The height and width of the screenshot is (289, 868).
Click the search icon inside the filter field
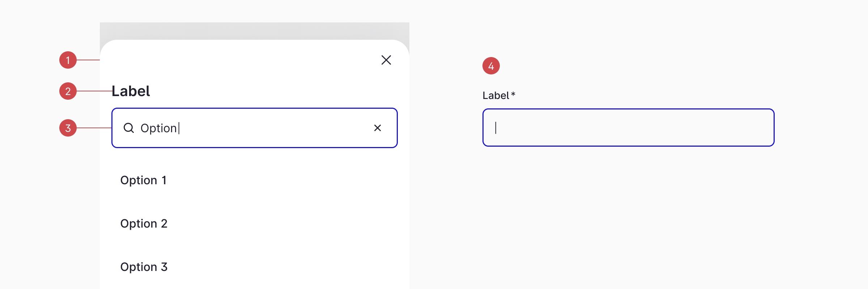(129, 128)
